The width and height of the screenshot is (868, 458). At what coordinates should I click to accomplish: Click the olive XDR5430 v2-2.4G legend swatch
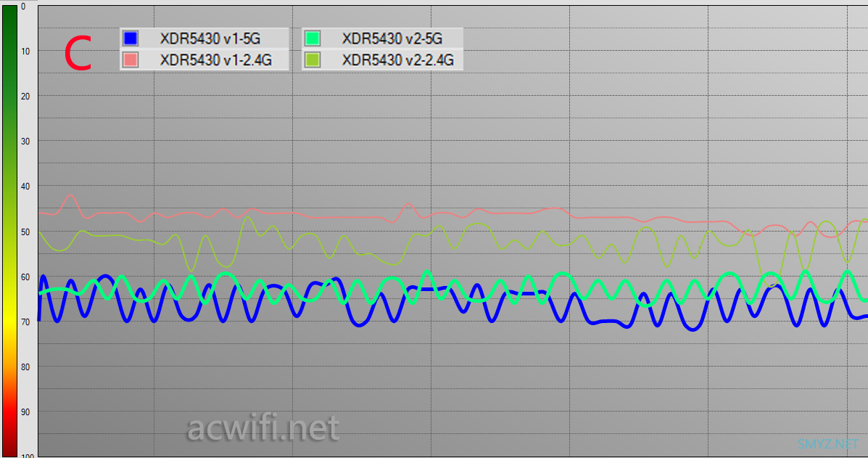[313, 60]
